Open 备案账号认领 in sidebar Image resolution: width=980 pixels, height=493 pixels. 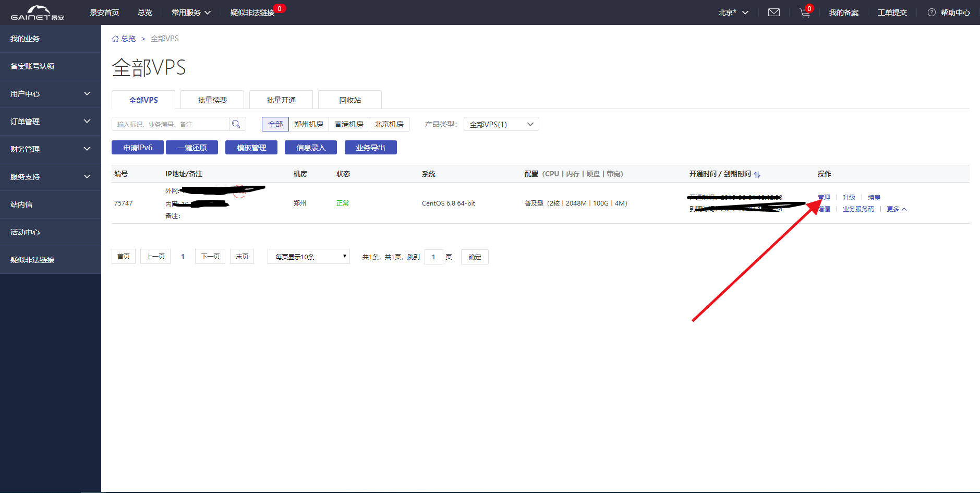51,66
